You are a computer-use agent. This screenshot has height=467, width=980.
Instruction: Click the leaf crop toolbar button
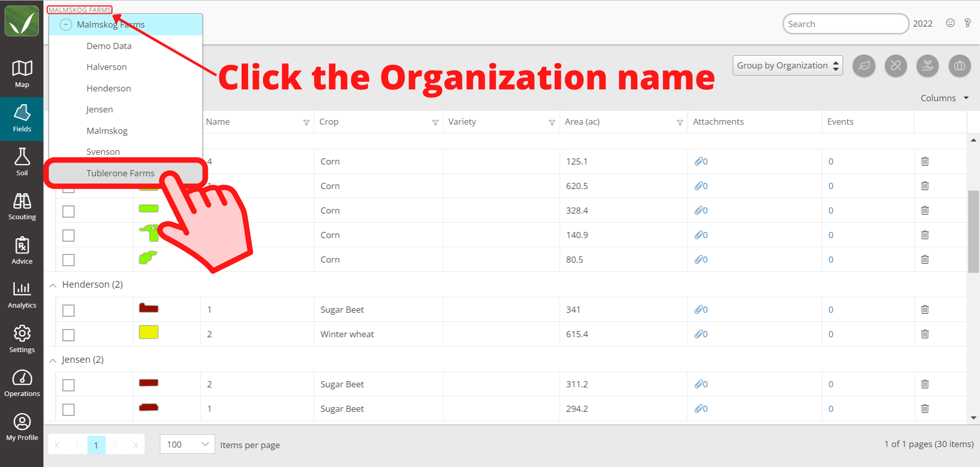(x=864, y=66)
